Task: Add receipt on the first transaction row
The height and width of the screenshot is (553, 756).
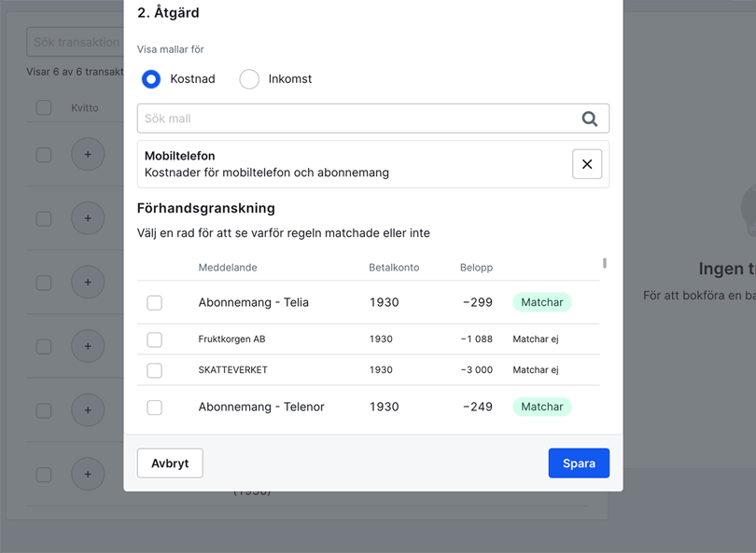Action: tap(88, 154)
